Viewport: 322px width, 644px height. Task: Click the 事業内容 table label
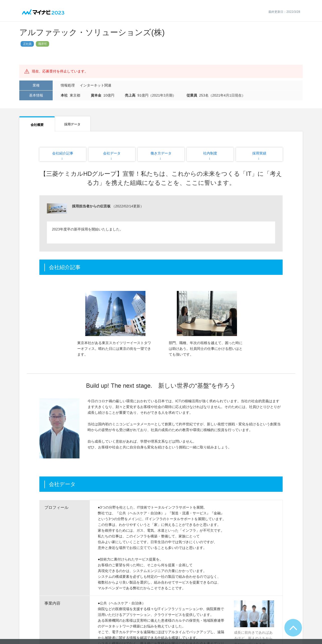52,603
